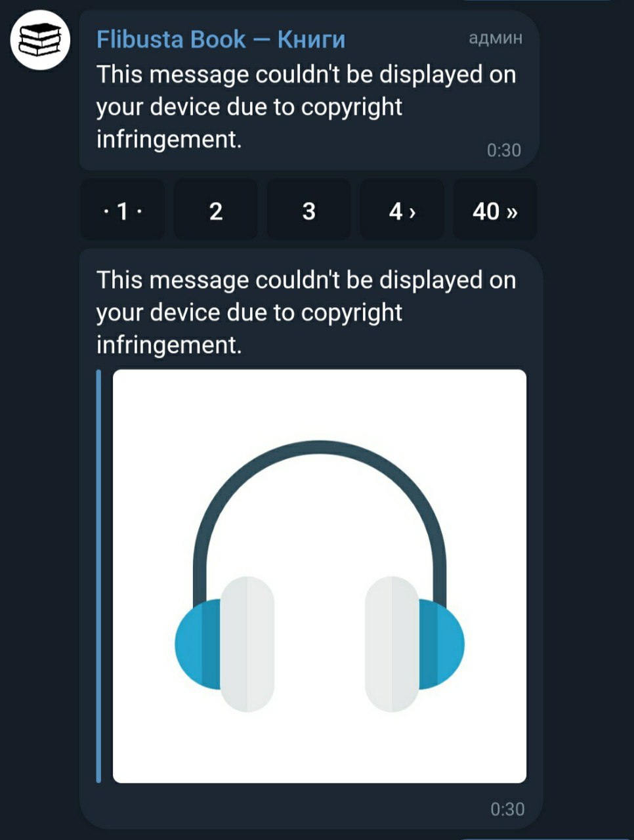Screen dimensions: 634x840
Task: Click the админ label on message
Action: click(x=496, y=38)
